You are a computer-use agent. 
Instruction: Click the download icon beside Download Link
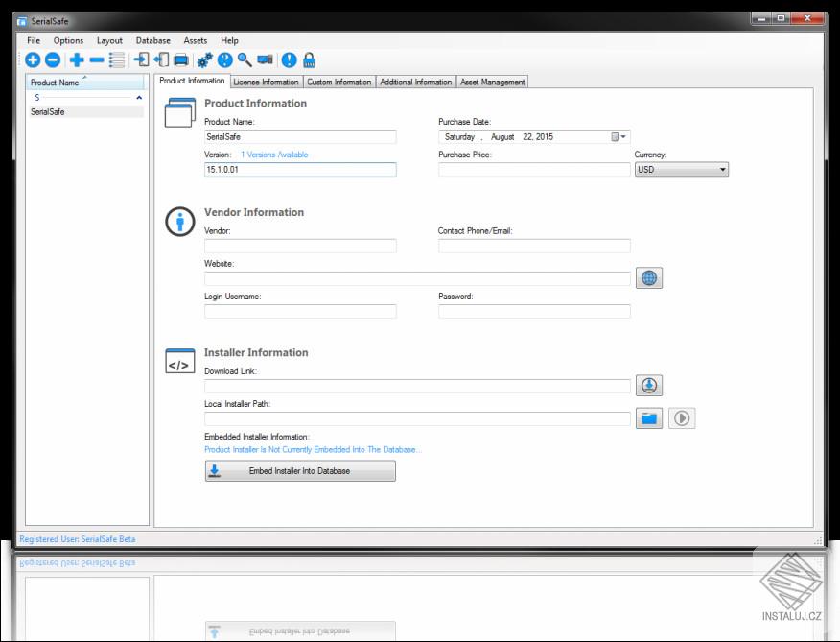tap(649, 386)
